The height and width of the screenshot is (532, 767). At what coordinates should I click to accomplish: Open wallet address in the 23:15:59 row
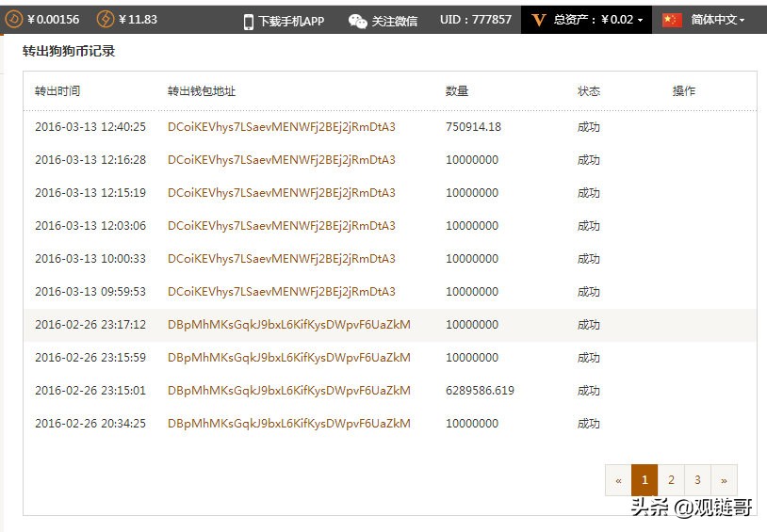(289, 358)
